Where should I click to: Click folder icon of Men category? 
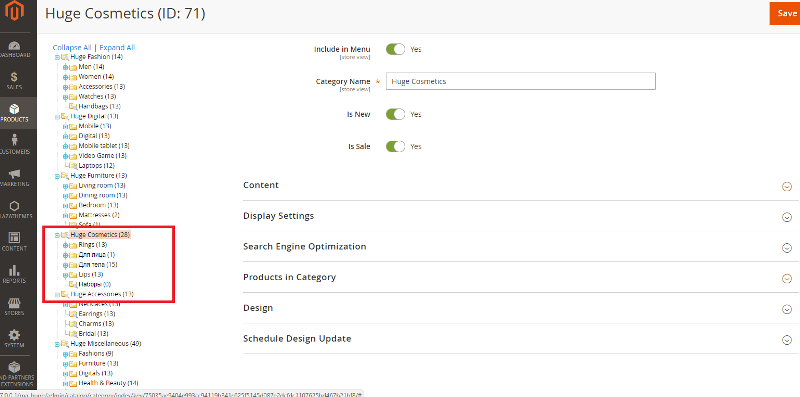click(73, 67)
